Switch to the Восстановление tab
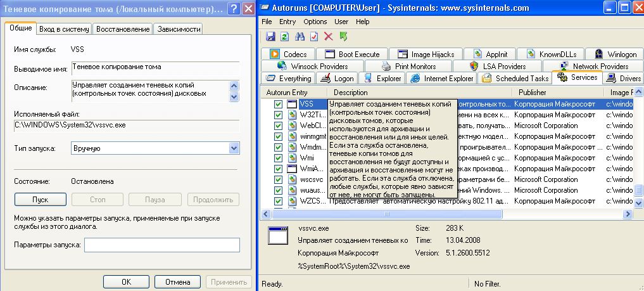Screen dimensions: 644x291 tap(123, 29)
